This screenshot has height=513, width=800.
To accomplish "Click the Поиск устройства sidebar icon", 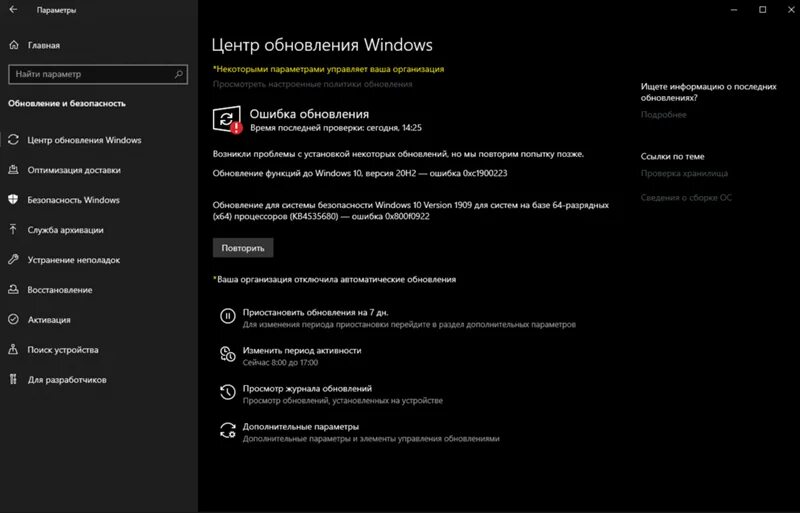I will pos(13,349).
